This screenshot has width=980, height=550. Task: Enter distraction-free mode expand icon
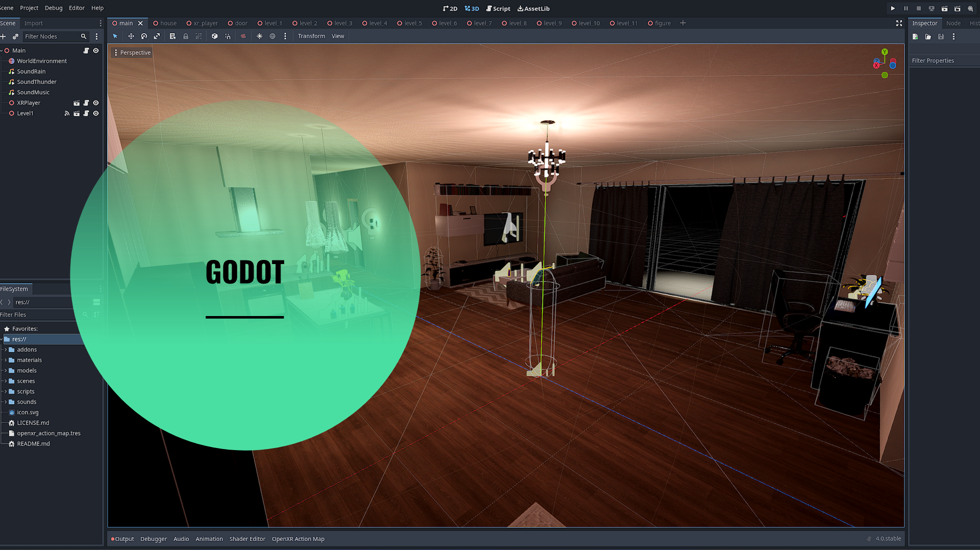pos(899,23)
